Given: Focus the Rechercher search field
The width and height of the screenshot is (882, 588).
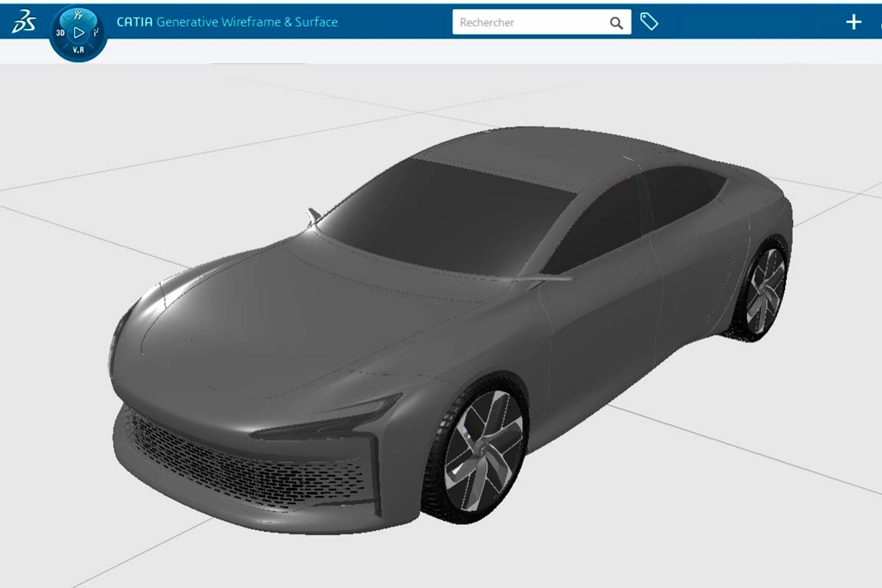Looking at the screenshot, I should pos(529,23).
